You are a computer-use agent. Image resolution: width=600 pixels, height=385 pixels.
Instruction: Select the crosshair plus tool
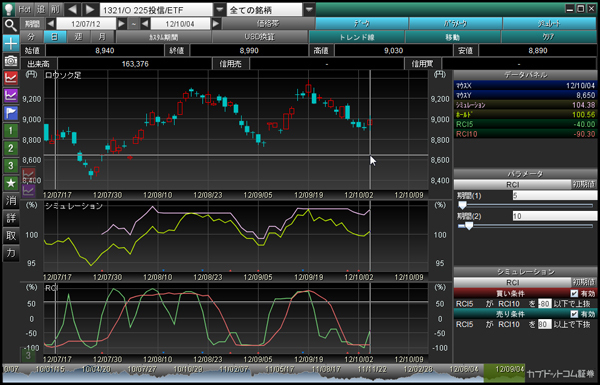[x=10, y=43]
